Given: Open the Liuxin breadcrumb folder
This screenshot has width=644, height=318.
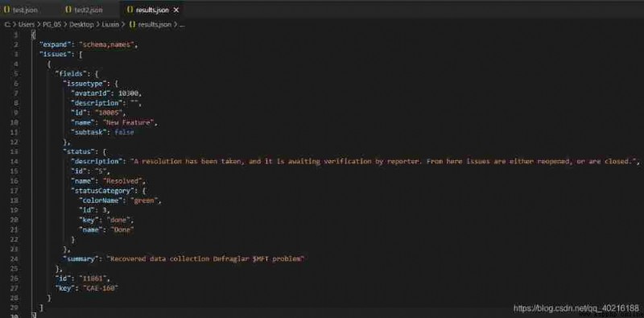Looking at the screenshot, I should click(110, 25).
